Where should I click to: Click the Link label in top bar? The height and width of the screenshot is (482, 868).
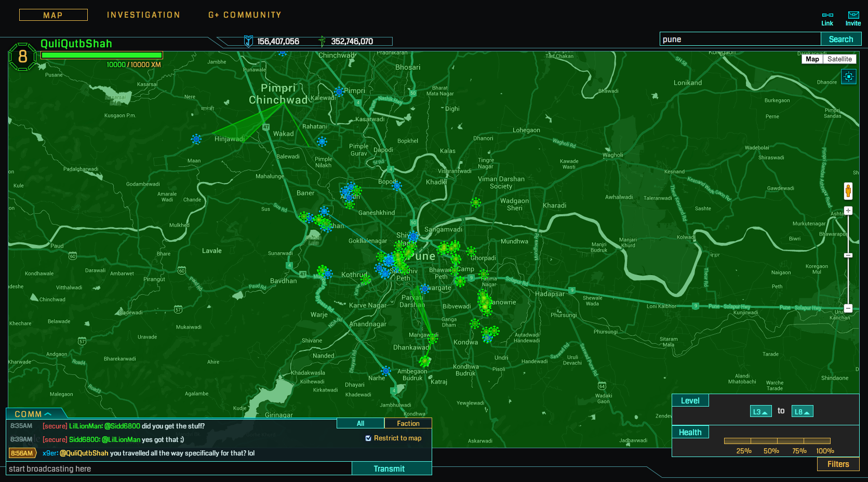pyautogui.click(x=827, y=23)
